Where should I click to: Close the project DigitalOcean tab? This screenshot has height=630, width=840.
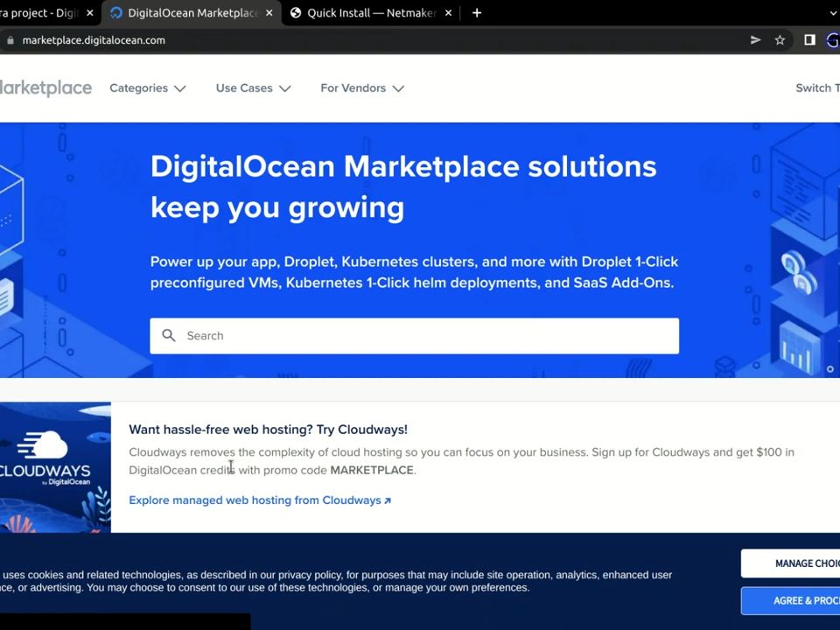coord(90,13)
